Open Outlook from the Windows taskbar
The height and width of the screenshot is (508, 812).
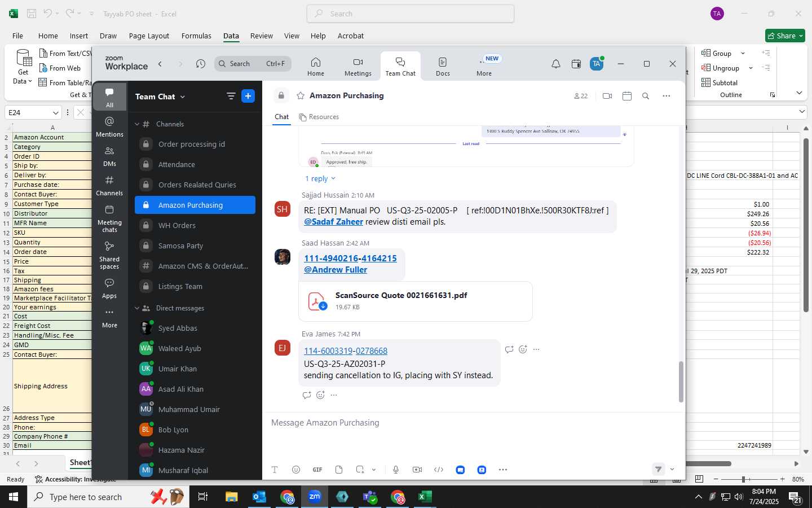point(259,497)
